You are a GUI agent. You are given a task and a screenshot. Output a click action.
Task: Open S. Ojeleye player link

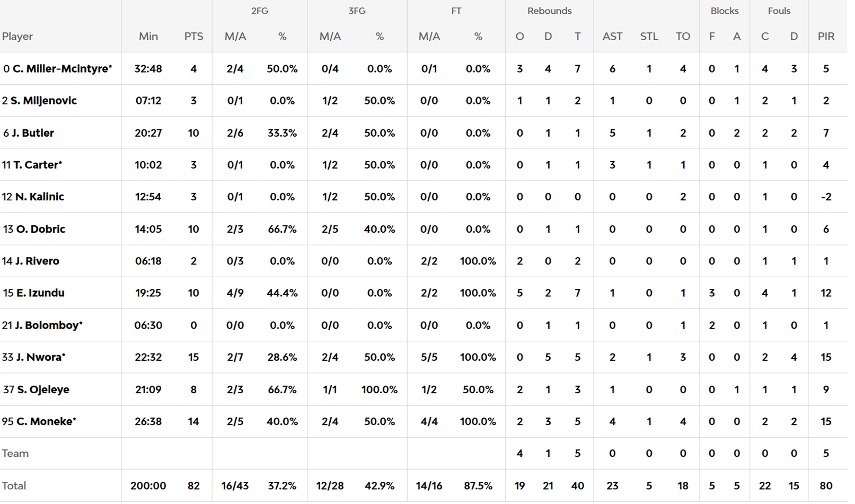43,390
